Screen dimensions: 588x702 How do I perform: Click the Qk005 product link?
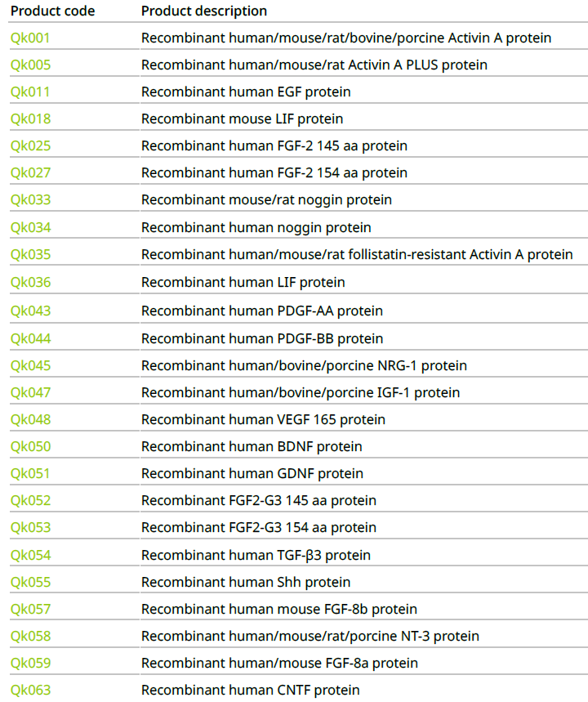click(30, 65)
